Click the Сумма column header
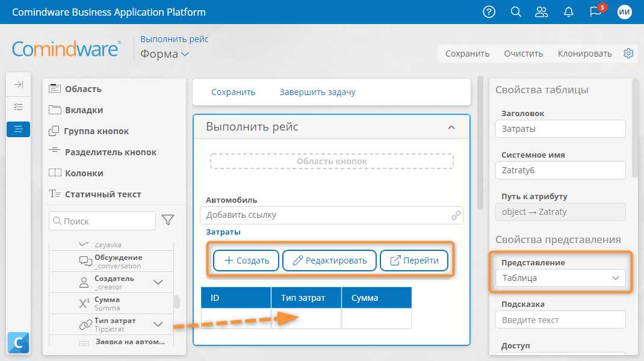644x361 pixels. (377, 298)
